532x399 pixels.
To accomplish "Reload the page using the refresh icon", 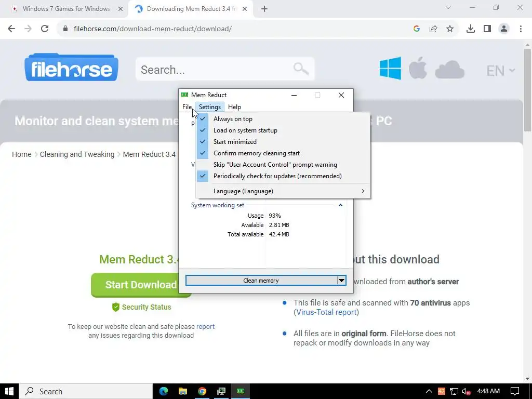I will pos(45,29).
